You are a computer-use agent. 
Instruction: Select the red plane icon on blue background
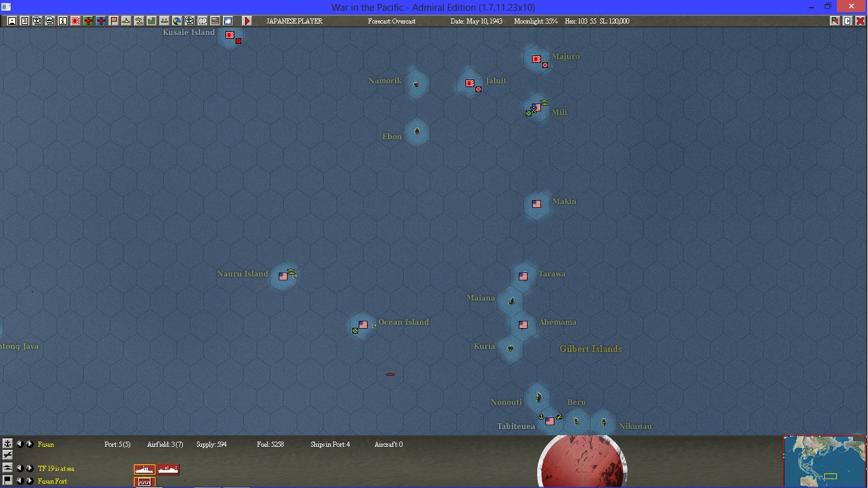click(x=101, y=21)
